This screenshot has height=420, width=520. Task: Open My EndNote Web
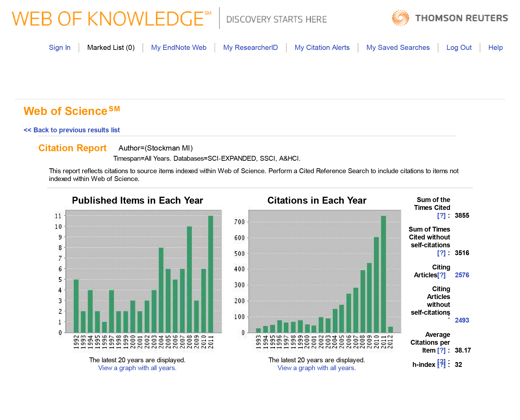click(x=178, y=47)
